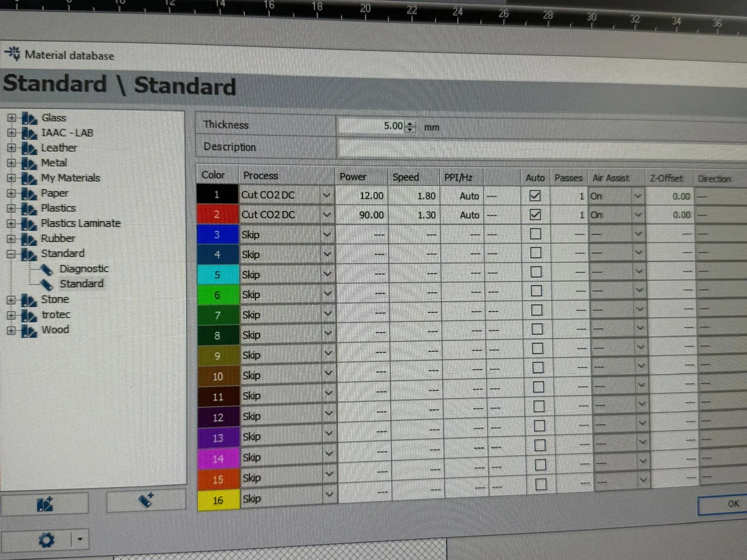Click the Metal material folder icon
Viewport: 747px width, 560px height.
pos(29,163)
